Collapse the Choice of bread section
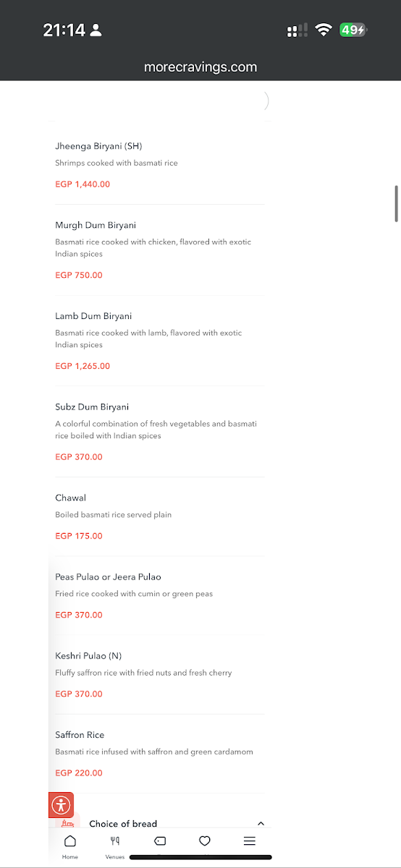Image resolution: width=401 pixels, height=868 pixels. [261, 824]
